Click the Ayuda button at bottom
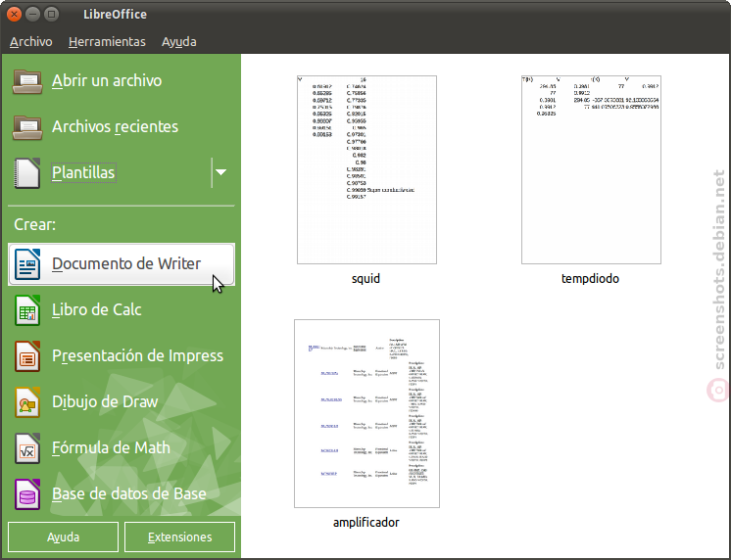Screen dimensions: 731x560 [x=63, y=537]
